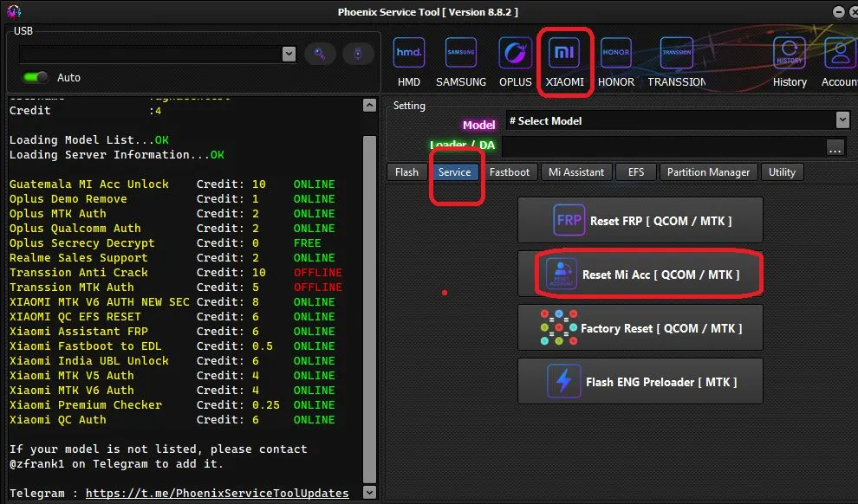Click the 'Loading Model List...OK' line
Viewport: 858px width, 504px height.
pyautogui.click(x=89, y=140)
